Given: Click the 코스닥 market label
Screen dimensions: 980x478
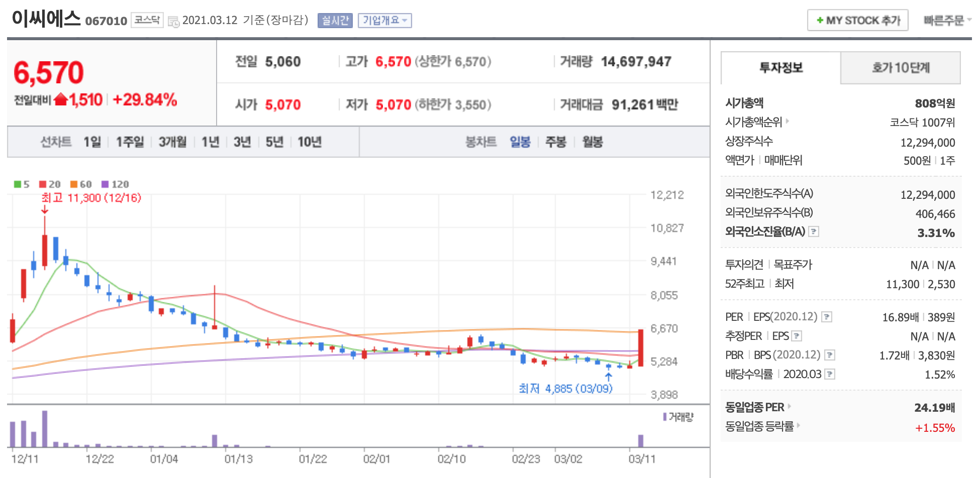Looking at the screenshot, I should pos(147,20).
